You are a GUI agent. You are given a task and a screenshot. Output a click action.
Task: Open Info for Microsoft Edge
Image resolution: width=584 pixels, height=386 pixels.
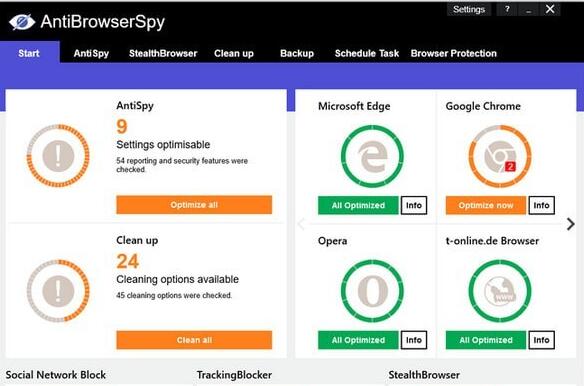click(414, 205)
